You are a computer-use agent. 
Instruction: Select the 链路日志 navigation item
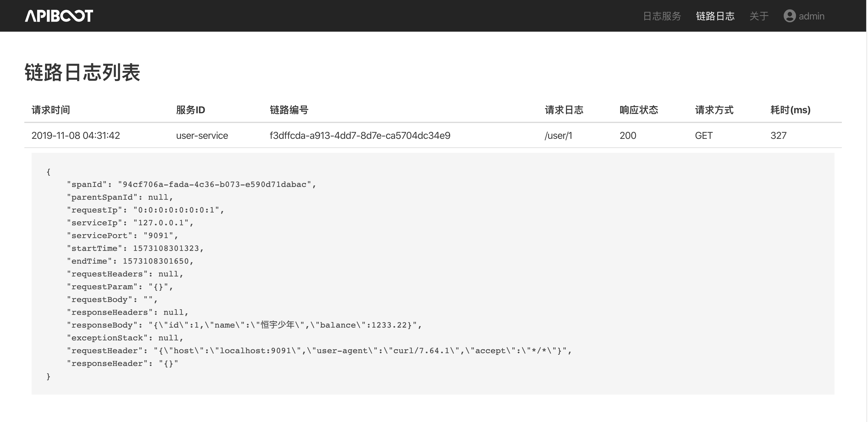click(715, 16)
